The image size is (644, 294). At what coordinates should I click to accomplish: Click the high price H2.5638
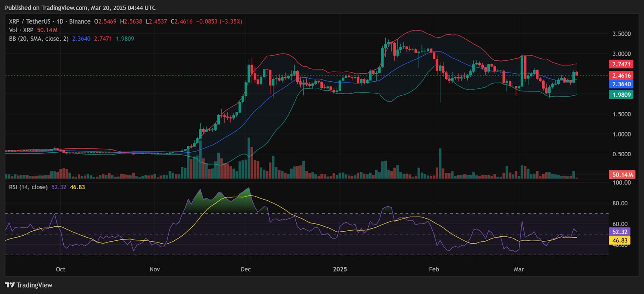pos(131,21)
